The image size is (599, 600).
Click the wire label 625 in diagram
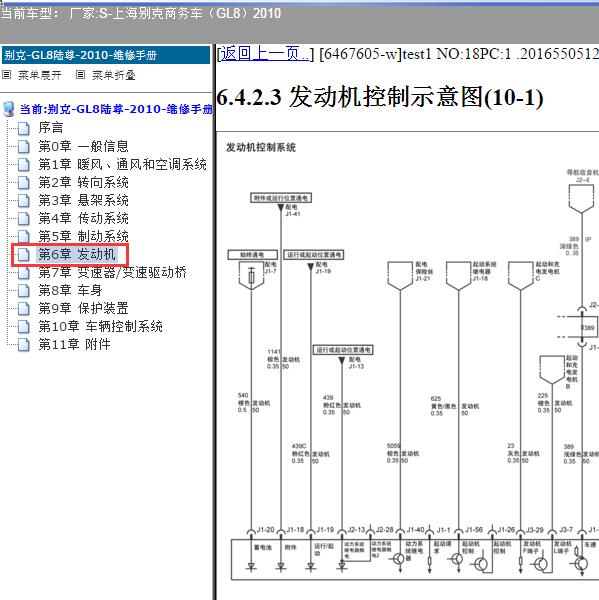[x=436, y=399]
